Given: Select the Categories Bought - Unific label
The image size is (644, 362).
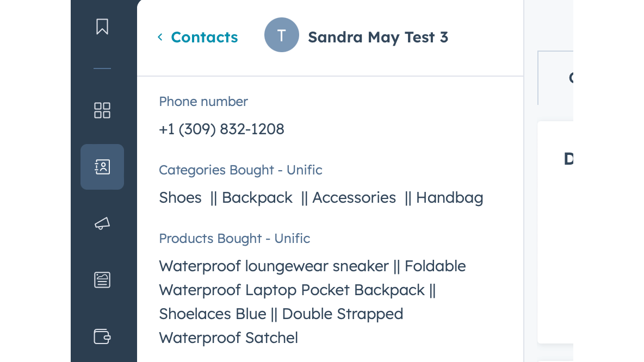Looking at the screenshot, I should point(240,170).
